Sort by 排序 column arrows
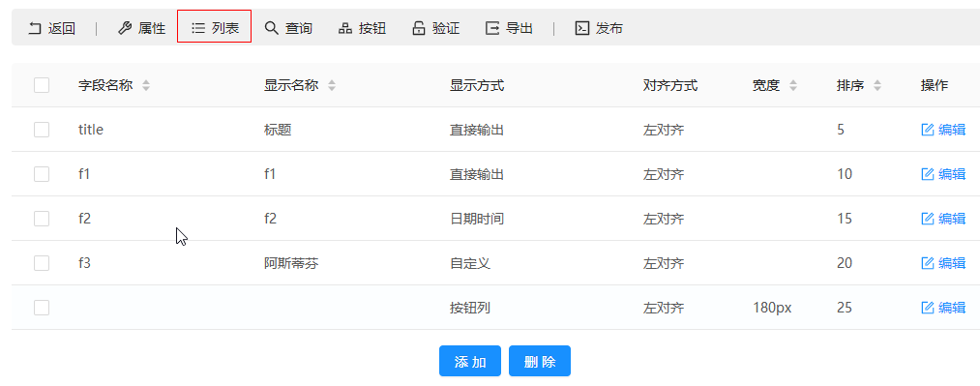This screenshot has width=980, height=386. (x=877, y=85)
